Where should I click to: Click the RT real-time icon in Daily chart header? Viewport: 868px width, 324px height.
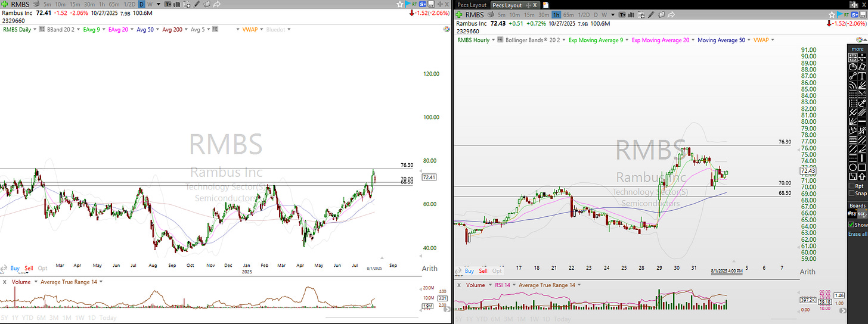[414, 4]
